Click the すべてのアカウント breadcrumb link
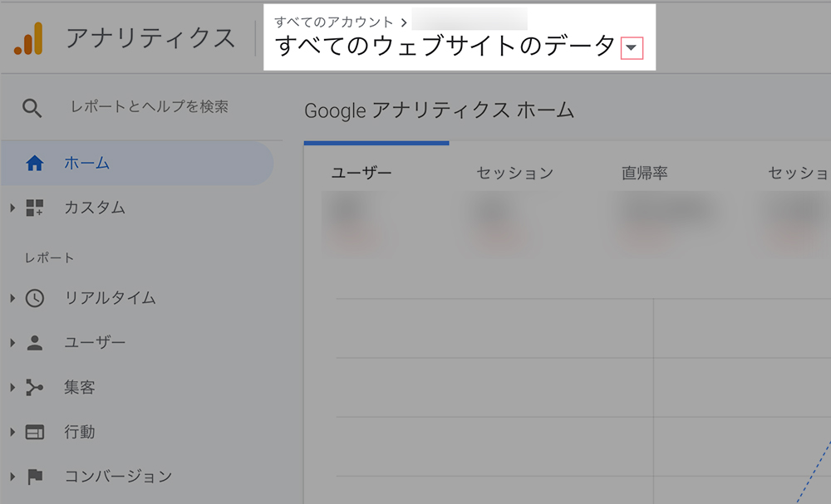The image size is (831, 504). pos(334,22)
